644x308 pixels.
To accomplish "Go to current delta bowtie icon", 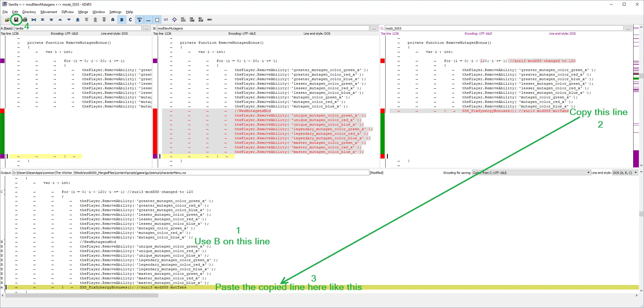I will click(34, 20).
